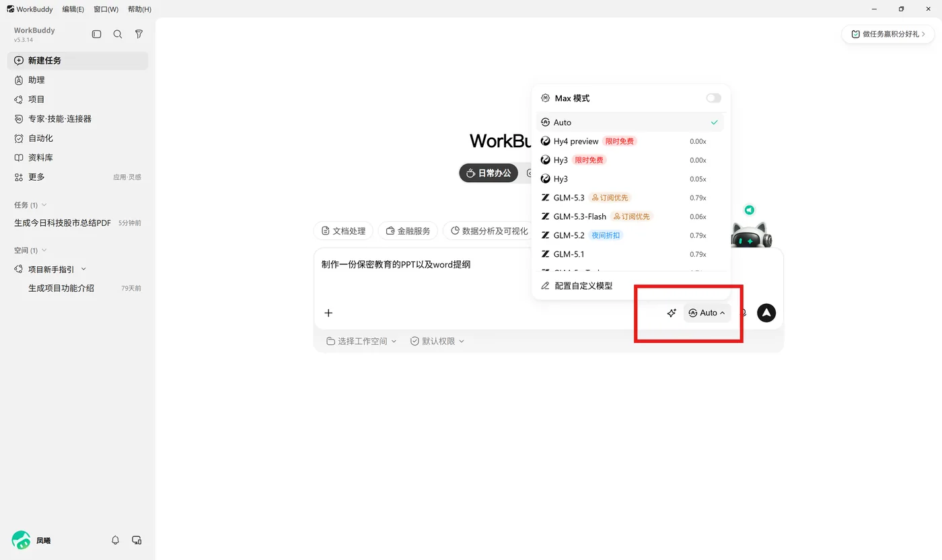This screenshot has height=560, width=942.
Task: Choose GLM-5.2 夜间折扣 model
Action: 630,235
